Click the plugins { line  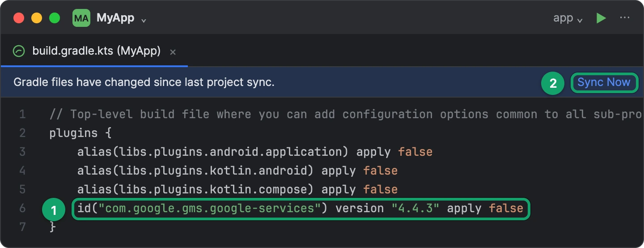(80, 133)
